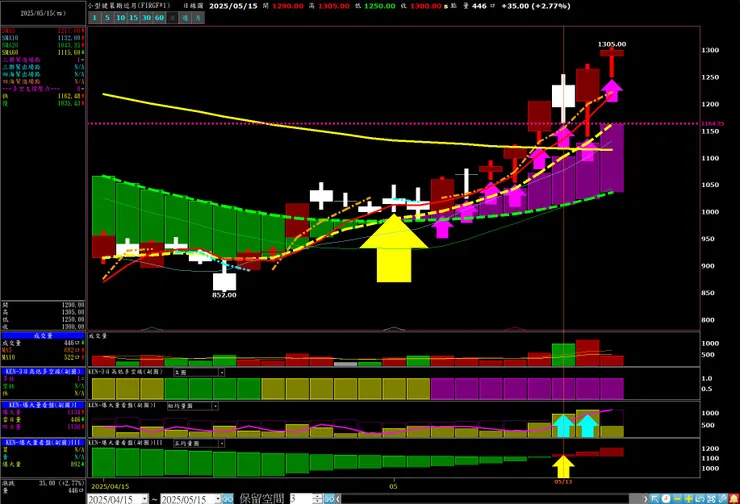Click the 爆大量 value 892 row
This screenshot has width=740, height=504.
coord(43,464)
